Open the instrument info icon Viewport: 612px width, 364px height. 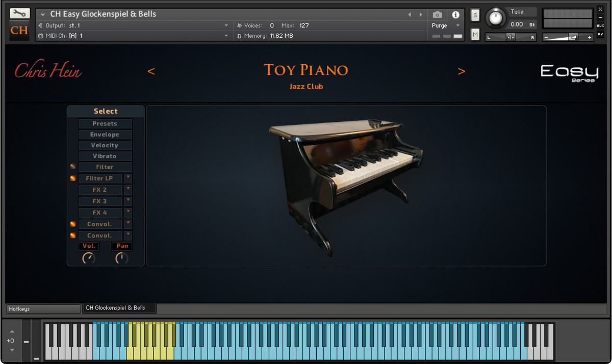point(455,15)
